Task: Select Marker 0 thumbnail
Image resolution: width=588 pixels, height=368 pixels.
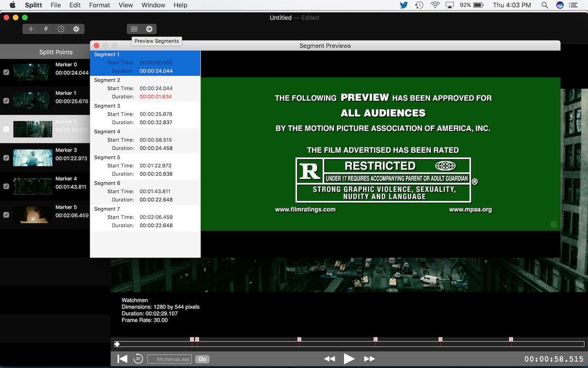Action: [x=32, y=72]
